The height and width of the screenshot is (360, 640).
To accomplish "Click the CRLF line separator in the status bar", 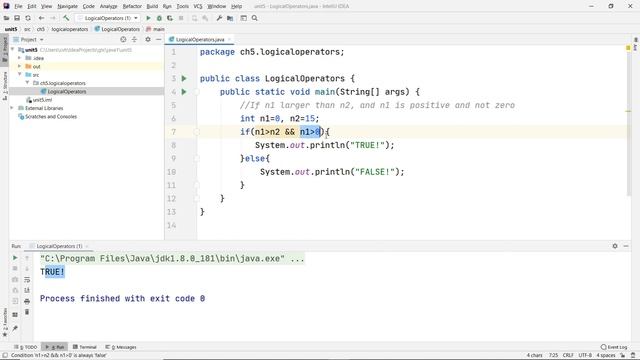I will (x=568, y=355).
